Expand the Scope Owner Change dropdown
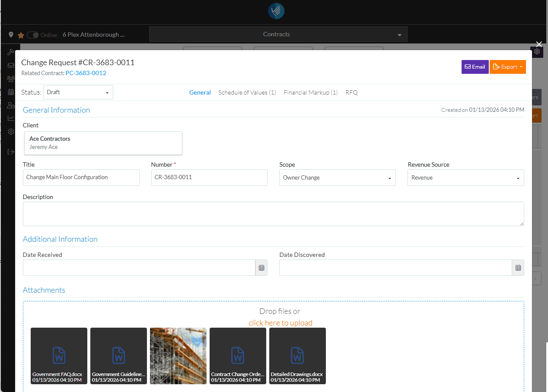The height and width of the screenshot is (392, 548). [337, 177]
